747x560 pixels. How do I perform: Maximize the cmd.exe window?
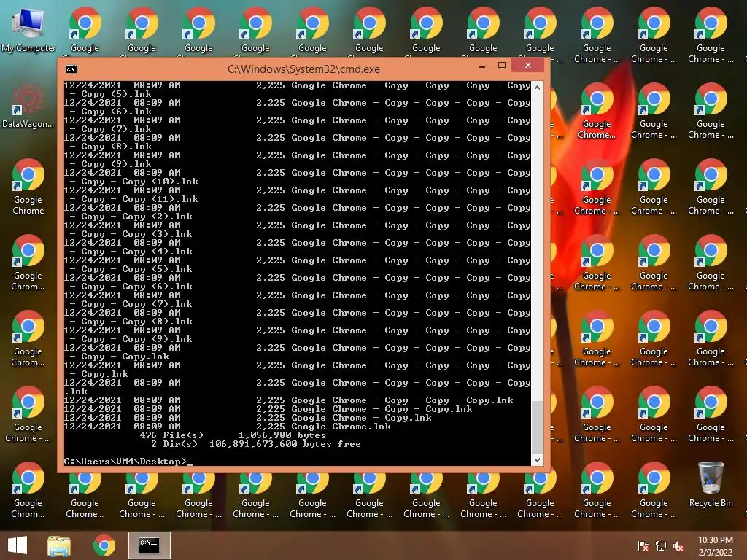[x=502, y=65]
